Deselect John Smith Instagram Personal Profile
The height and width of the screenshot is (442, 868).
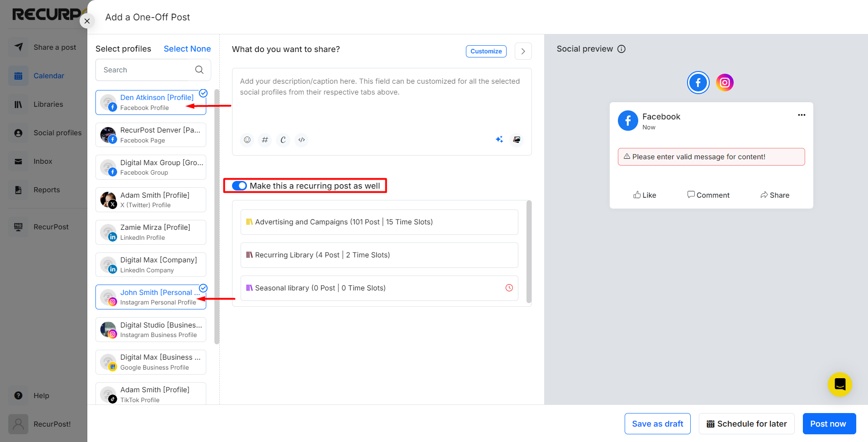(151, 297)
